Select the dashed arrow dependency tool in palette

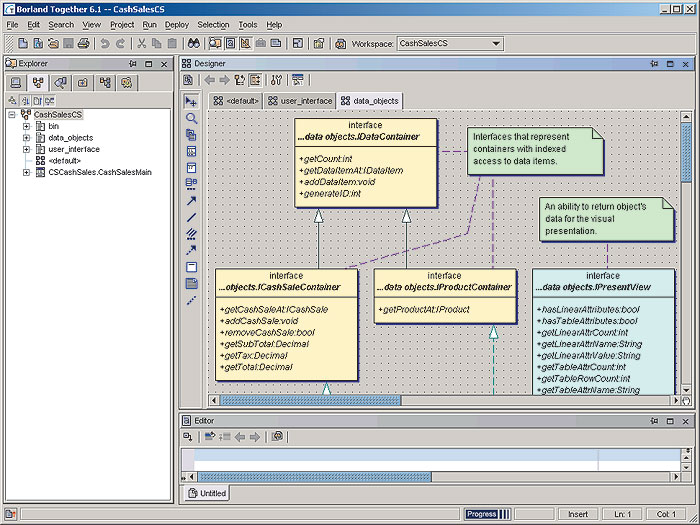click(x=192, y=250)
